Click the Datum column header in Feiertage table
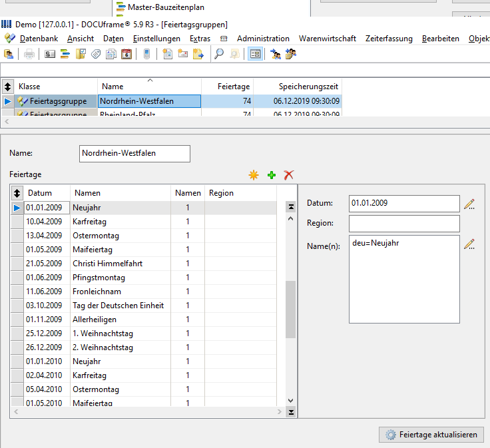 click(x=47, y=193)
